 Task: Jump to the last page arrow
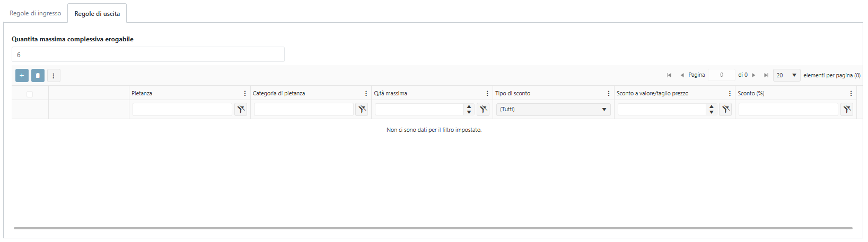point(766,75)
